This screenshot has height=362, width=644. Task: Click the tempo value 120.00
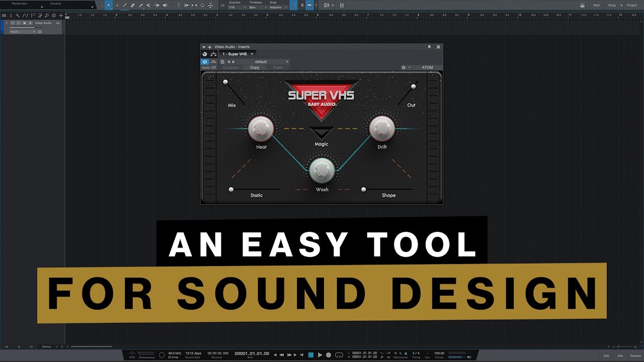pyautogui.click(x=439, y=353)
